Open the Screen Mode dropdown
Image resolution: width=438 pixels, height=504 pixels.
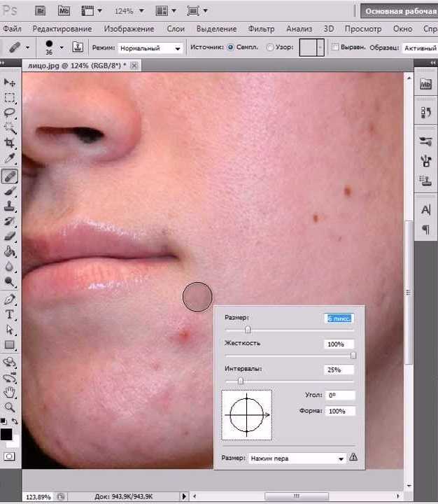pyautogui.click(x=197, y=11)
